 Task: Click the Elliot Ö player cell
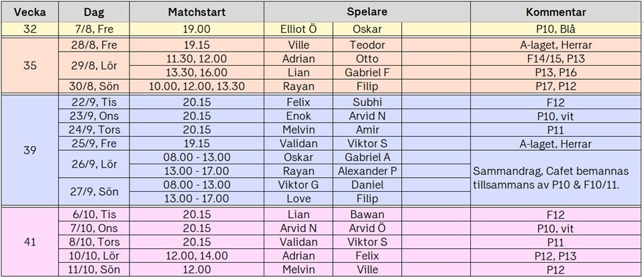[299, 30]
